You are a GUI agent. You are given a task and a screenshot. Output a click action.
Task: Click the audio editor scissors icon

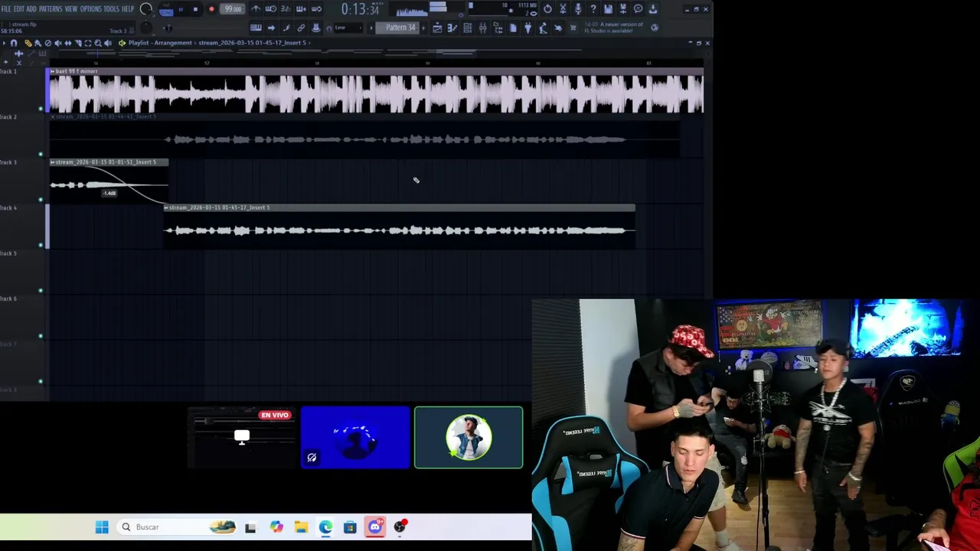click(563, 9)
